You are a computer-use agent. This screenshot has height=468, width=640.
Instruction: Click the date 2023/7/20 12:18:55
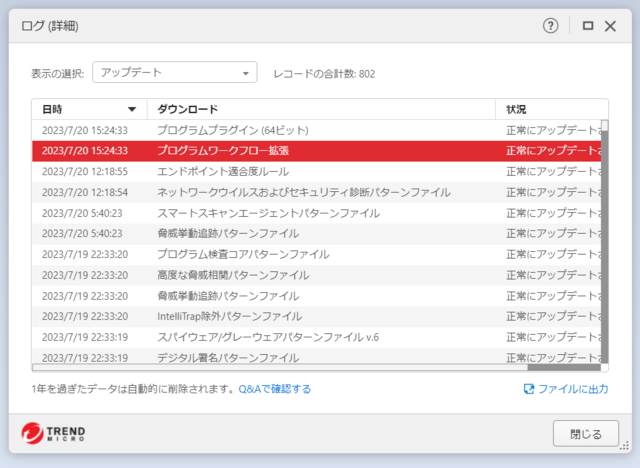coord(85,172)
